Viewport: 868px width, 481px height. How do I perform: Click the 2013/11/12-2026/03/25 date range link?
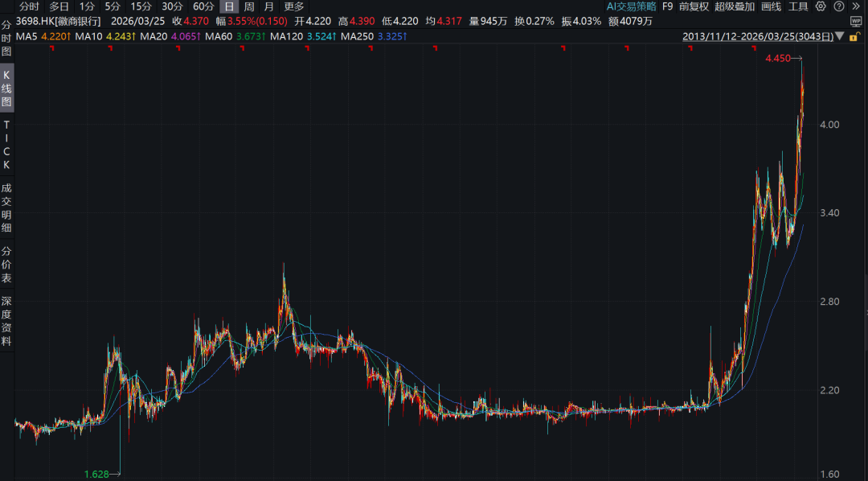(x=758, y=36)
